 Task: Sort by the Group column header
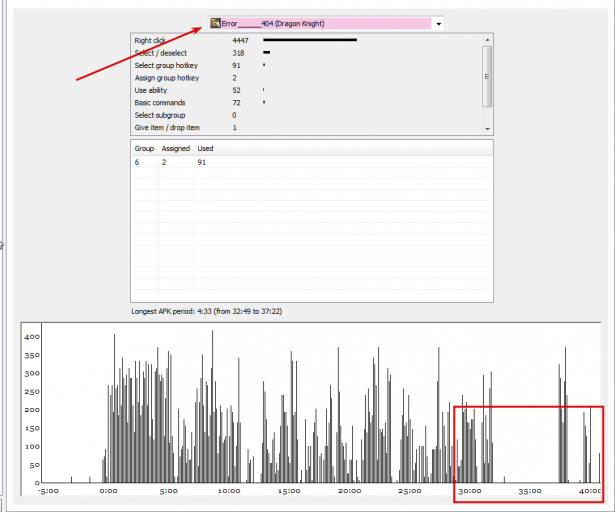144,148
